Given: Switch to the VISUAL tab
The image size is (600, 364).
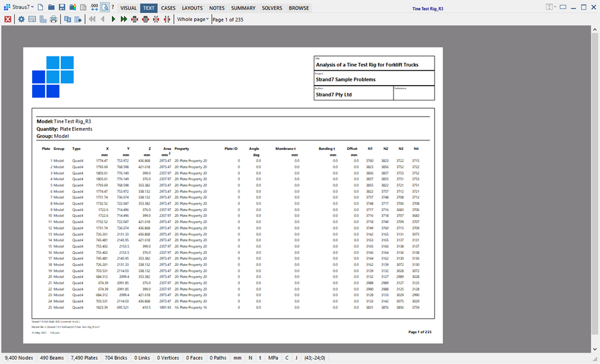Looking at the screenshot, I should (x=128, y=8).
